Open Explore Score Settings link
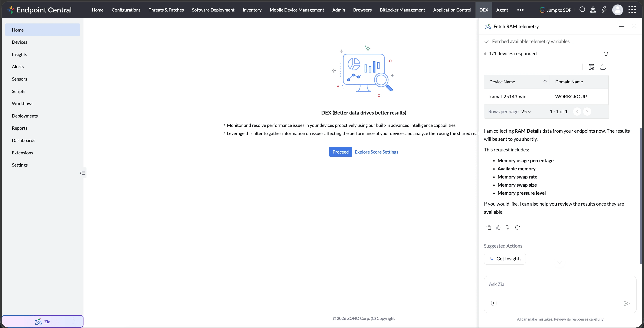The height and width of the screenshot is (328, 644). [376, 152]
